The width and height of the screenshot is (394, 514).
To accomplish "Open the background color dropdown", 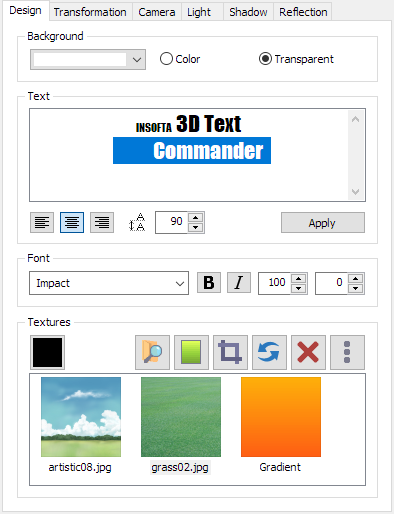I will click(x=88, y=60).
